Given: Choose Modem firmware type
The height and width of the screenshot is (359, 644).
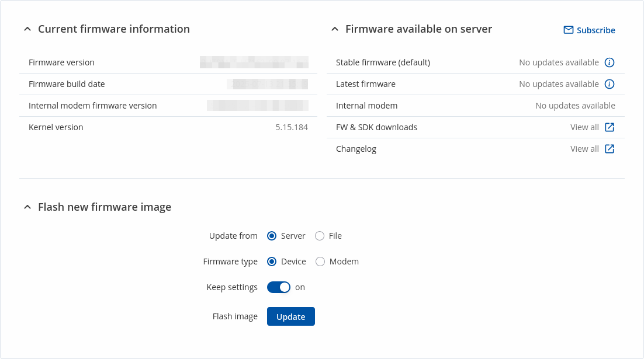Looking at the screenshot, I should tap(320, 262).
